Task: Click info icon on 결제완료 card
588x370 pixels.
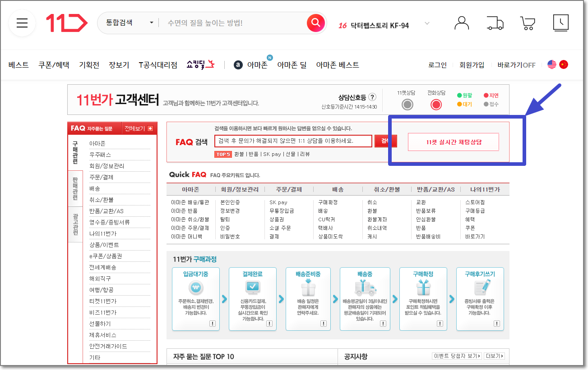Action: [269, 324]
